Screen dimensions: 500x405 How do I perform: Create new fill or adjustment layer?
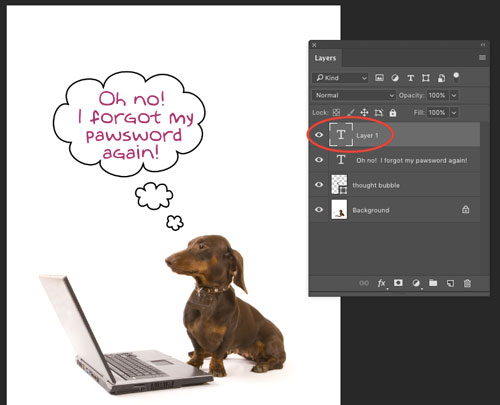coord(416,283)
